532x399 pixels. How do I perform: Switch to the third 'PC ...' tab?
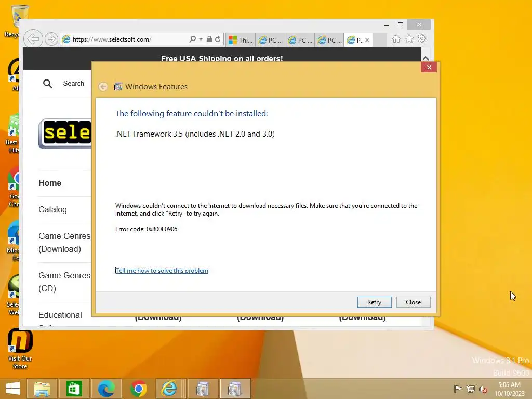point(329,40)
